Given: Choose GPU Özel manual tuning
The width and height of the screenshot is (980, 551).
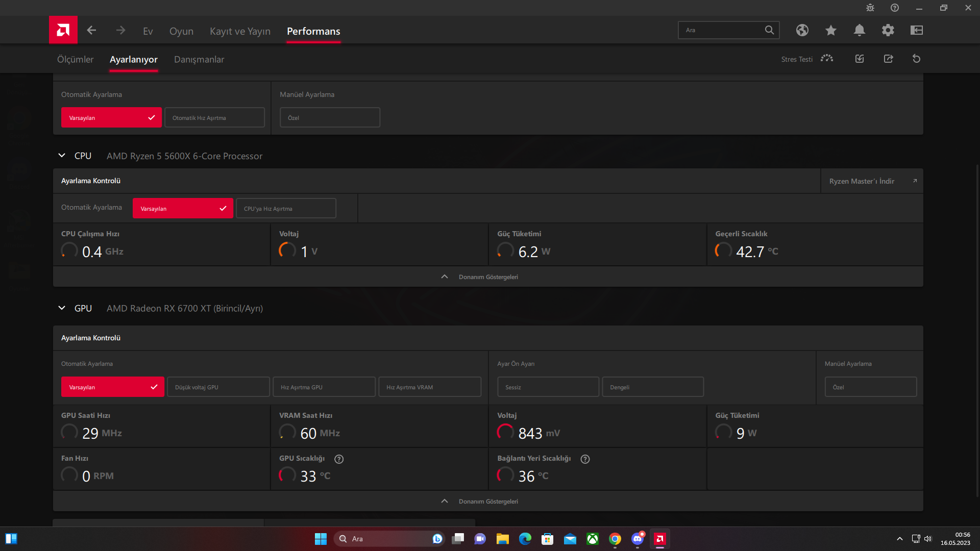Looking at the screenshot, I should point(871,387).
